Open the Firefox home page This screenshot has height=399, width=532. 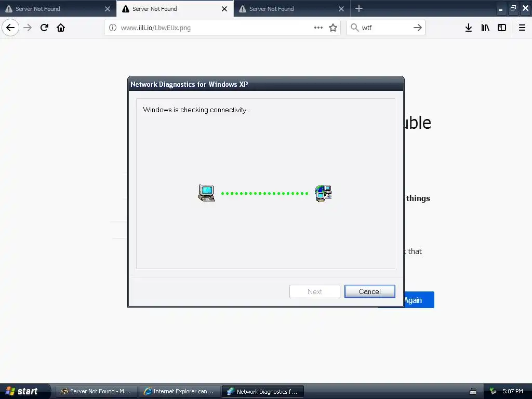point(61,28)
